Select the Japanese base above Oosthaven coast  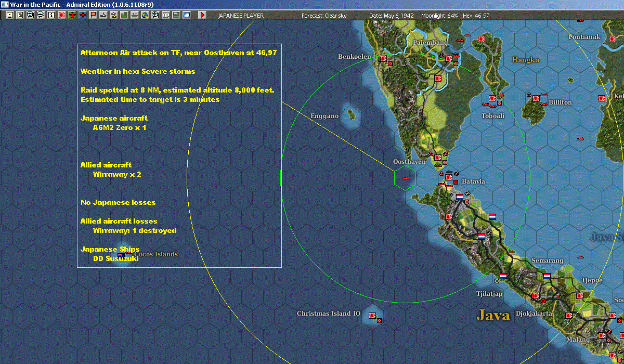click(x=438, y=158)
